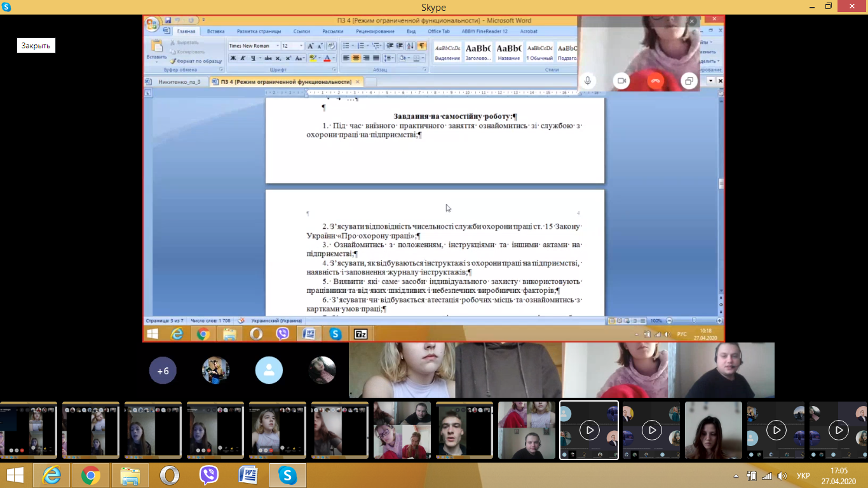Toggle paragraph marks (¶) display
This screenshot has height=488, width=868.
tap(421, 46)
